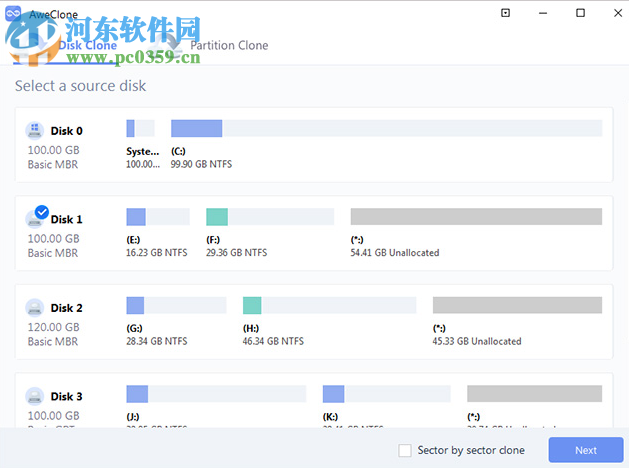
Task: Select the Disk 0 drive icon
Action: [35, 130]
